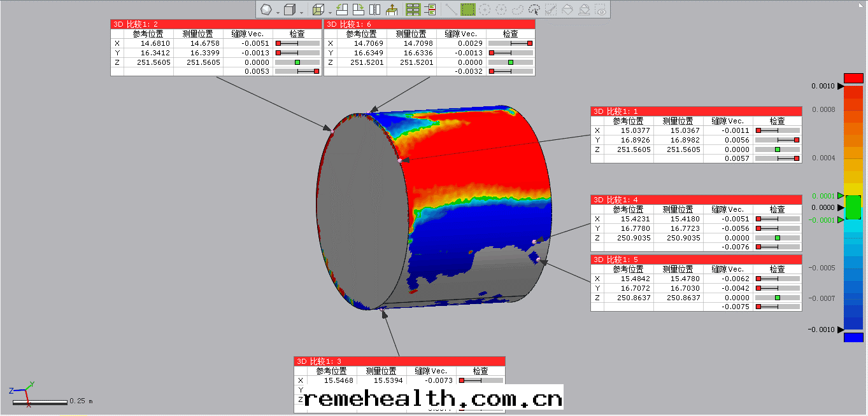Viewport: 868px width, 416px height.
Task: Click the green tolerance band in color legend
Action: 853,207
